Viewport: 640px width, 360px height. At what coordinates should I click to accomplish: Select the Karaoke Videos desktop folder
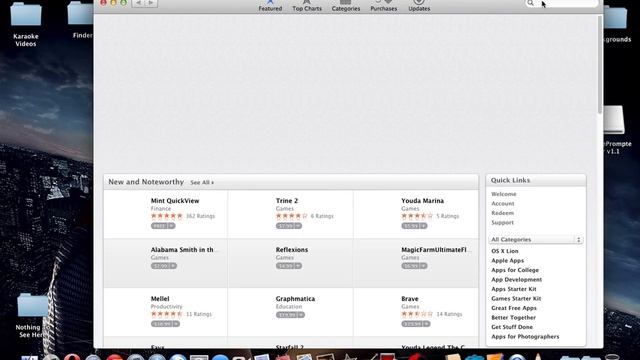(26, 24)
